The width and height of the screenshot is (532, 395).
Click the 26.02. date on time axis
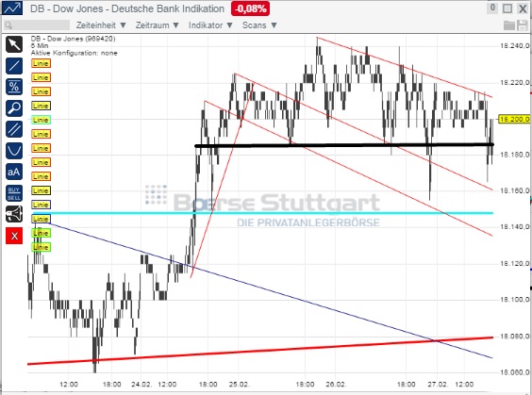[336, 385]
